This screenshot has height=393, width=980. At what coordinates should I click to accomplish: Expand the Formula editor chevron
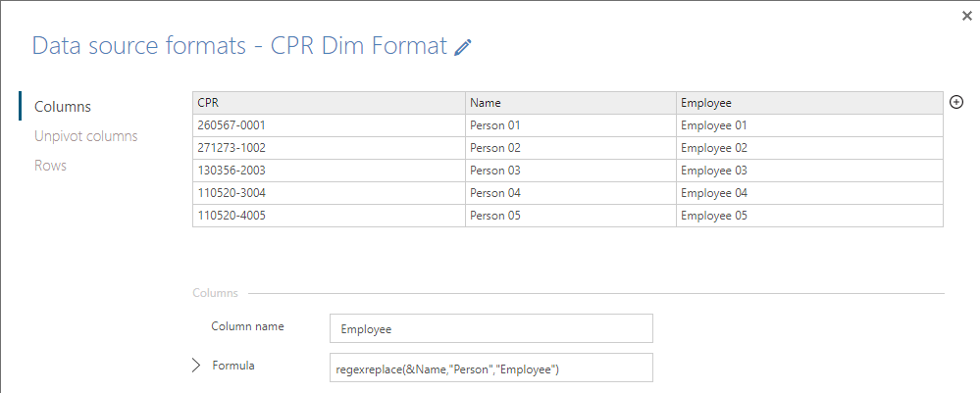pos(196,366)
